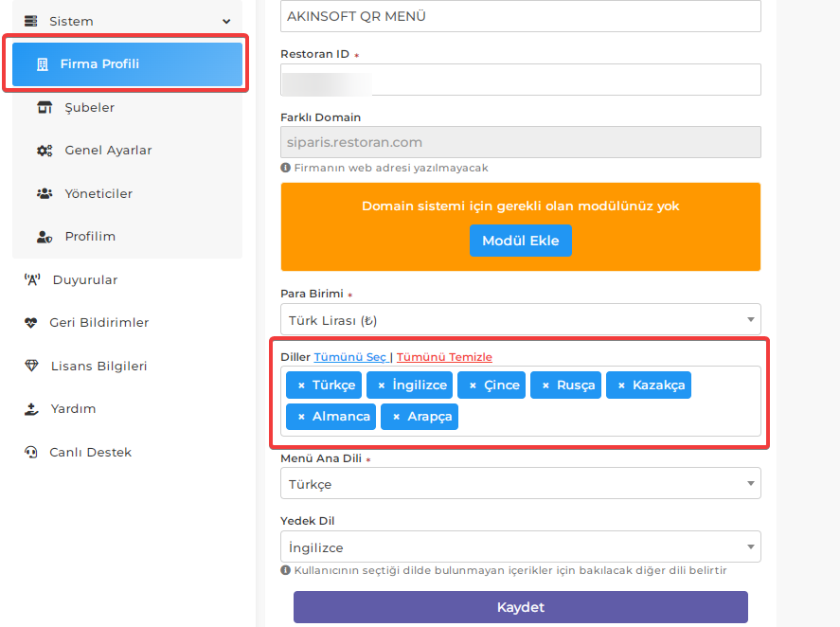
Task: Open the Yedek Dil dropdown
Action: coord(521,547)
